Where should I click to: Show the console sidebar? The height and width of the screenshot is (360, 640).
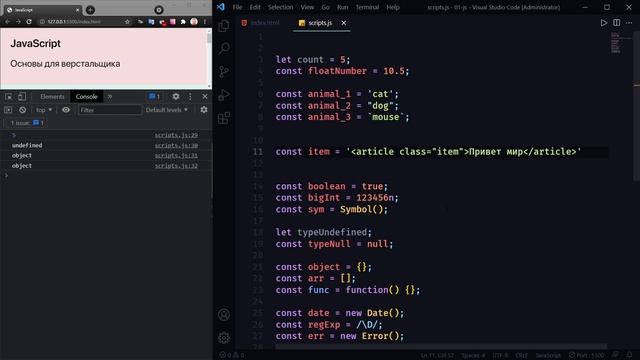click(x=8, y=110)
